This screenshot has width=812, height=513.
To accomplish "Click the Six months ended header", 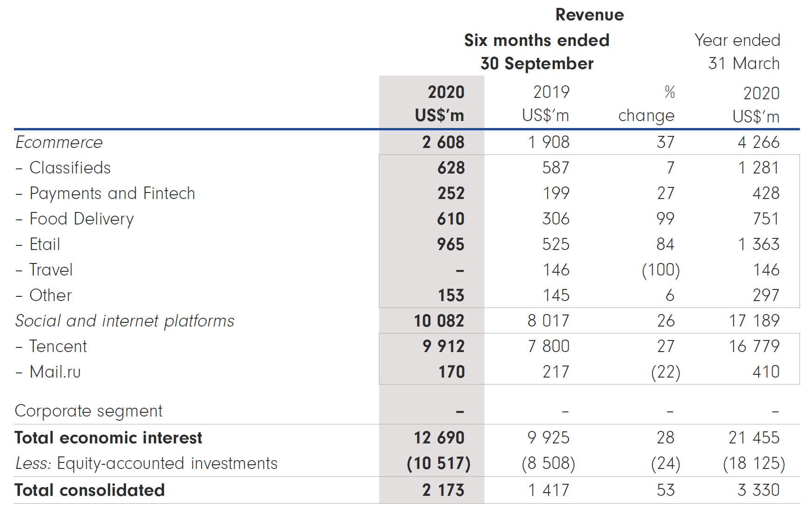I will (x=537, y=40).
